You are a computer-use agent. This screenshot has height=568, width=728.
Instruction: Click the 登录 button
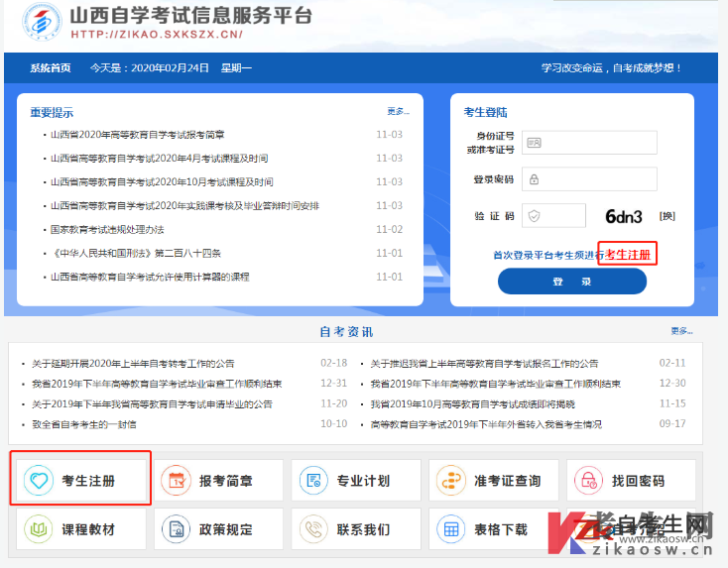point(572,282)
